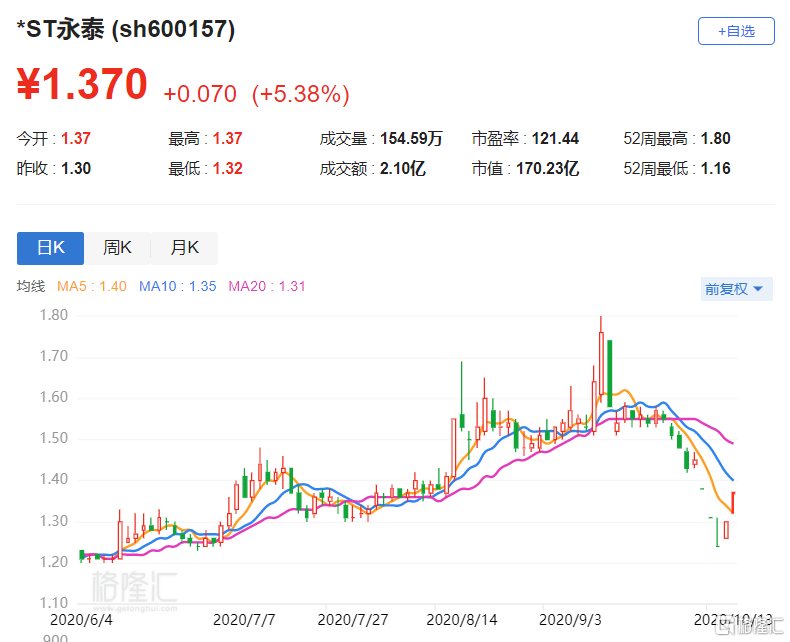Click the 均线 moving average label
The width and height of the screenshot is (790, 642).
click(31, 286)
